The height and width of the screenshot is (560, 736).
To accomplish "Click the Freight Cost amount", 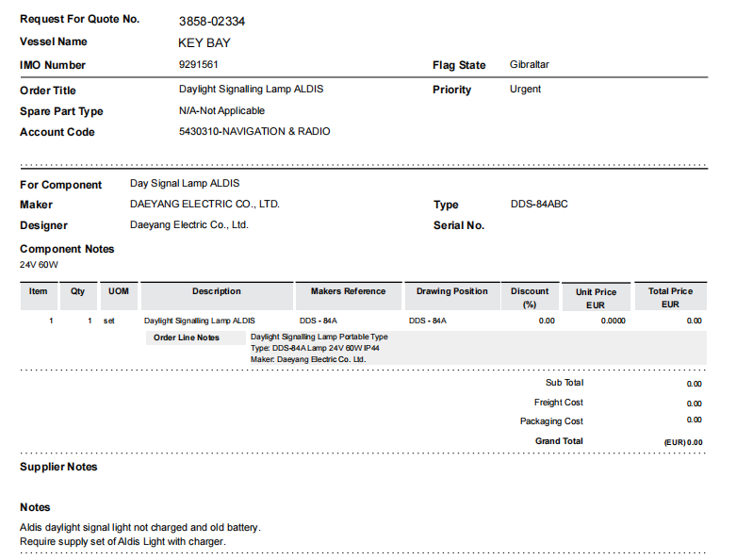I will click(x=694, y=404).
